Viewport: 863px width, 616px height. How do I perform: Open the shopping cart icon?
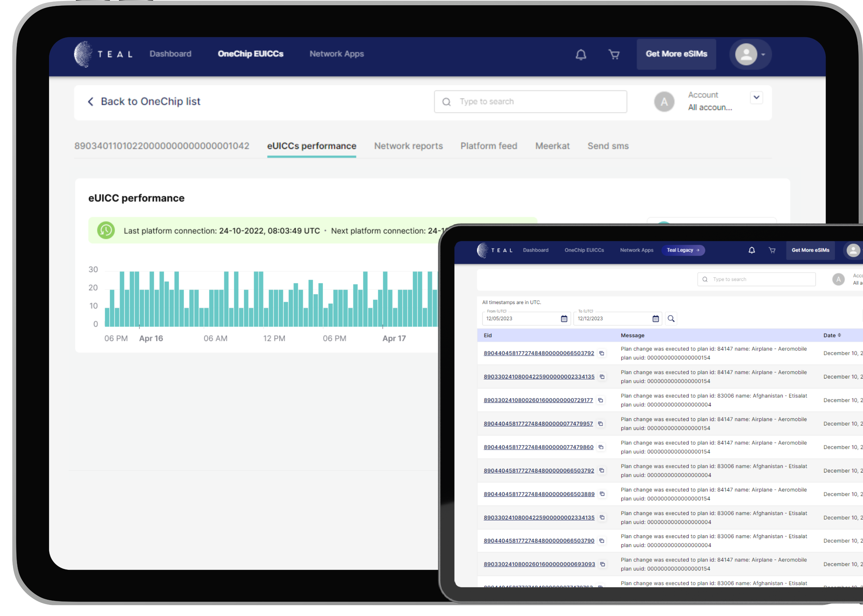[614, 54]
